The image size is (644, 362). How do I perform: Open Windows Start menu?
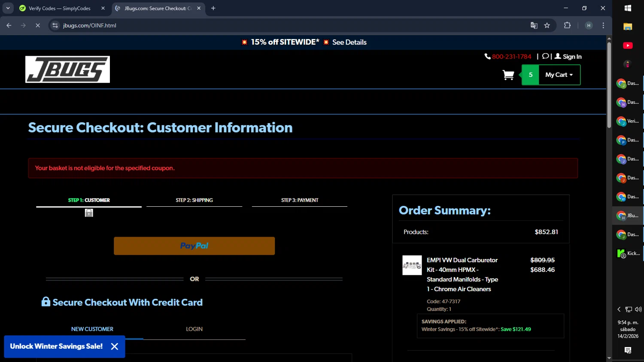(628, 8)
